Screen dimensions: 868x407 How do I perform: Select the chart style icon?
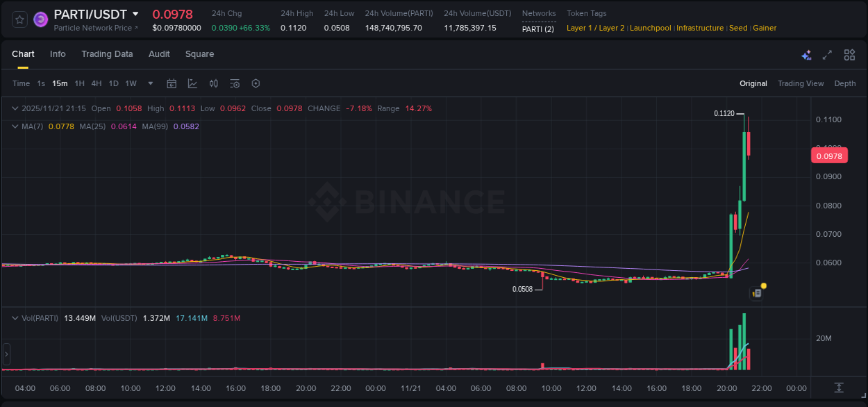(192, 83)
